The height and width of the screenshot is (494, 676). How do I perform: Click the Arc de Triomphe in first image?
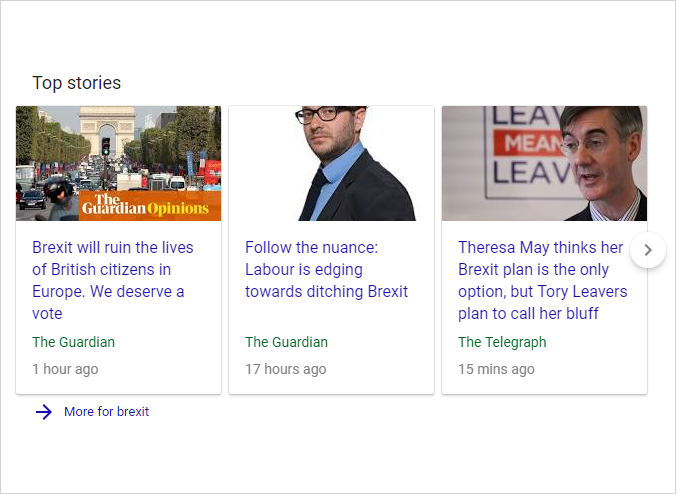107,131
